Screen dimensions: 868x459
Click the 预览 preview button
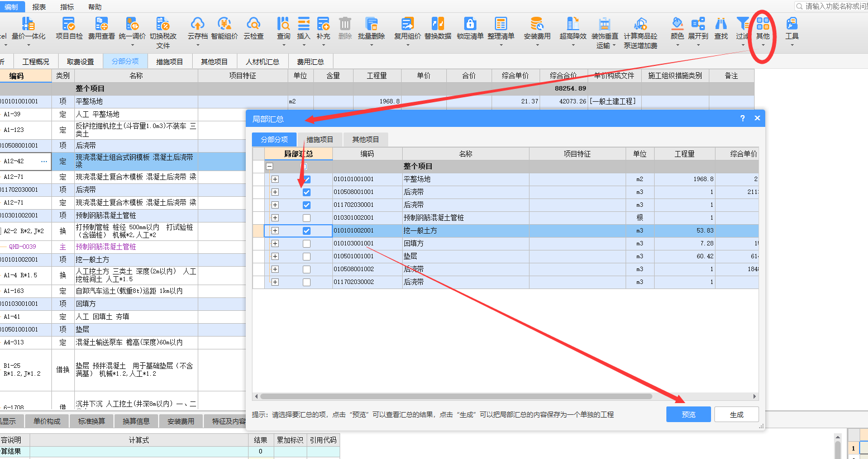click(689, 414)
